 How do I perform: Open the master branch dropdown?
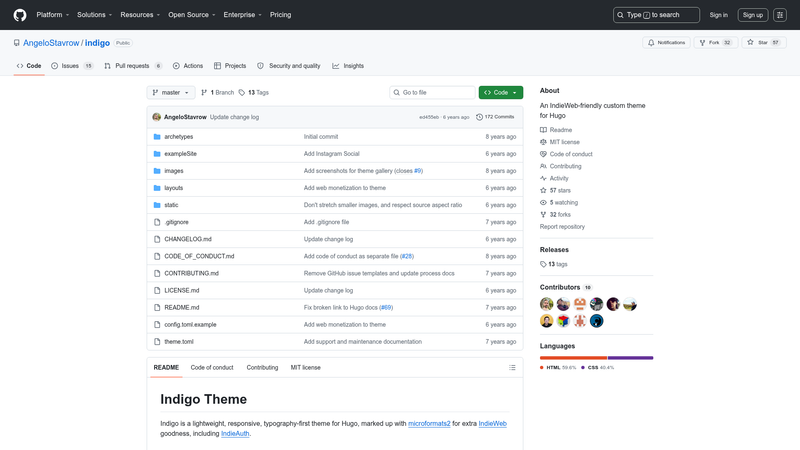[x=171, y=92]
